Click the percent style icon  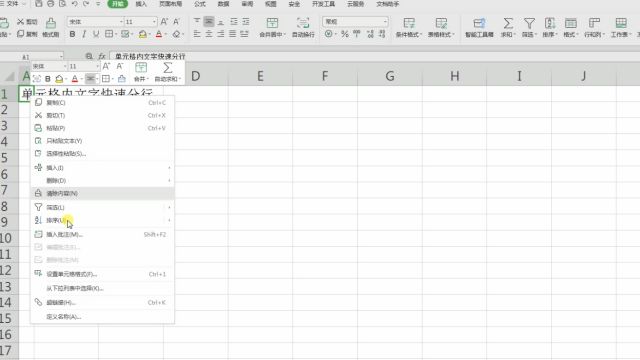pos(345,34)
